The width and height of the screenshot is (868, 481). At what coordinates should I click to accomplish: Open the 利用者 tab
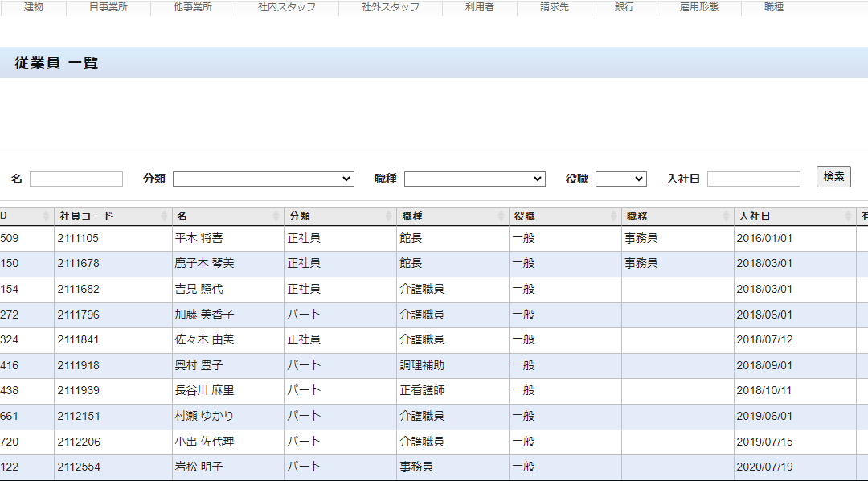pos(479,7)
